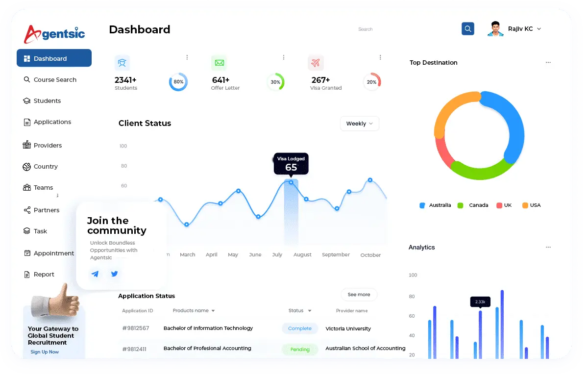This screenshot has width=588, height=378.
Task: Click the Twitter bird icon
Action: click(115, 274)
